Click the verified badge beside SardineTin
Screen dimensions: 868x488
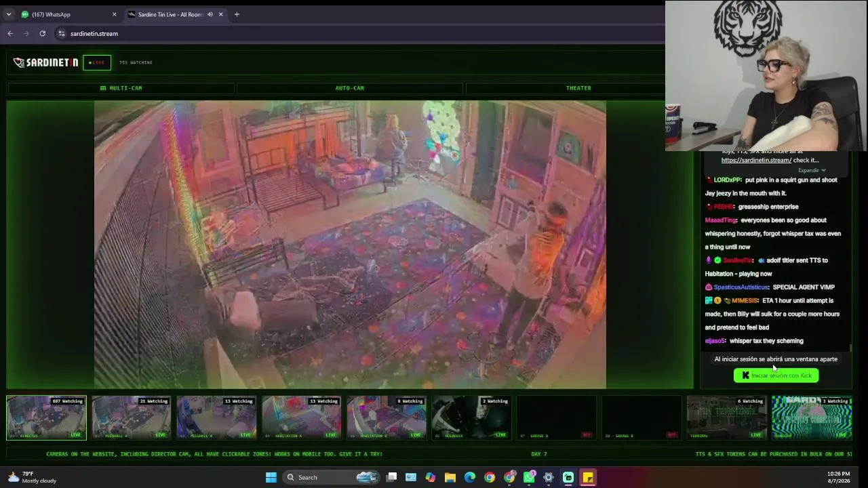pos(717,260)
